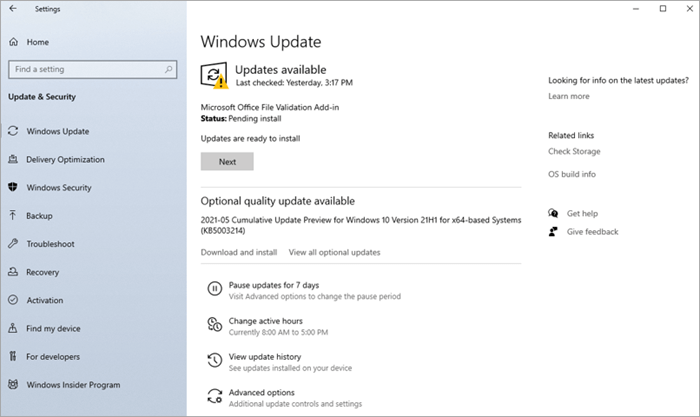Screen dimensions: 700x417
Task: Click the pause updates circle icon
Action: (215, 289)
